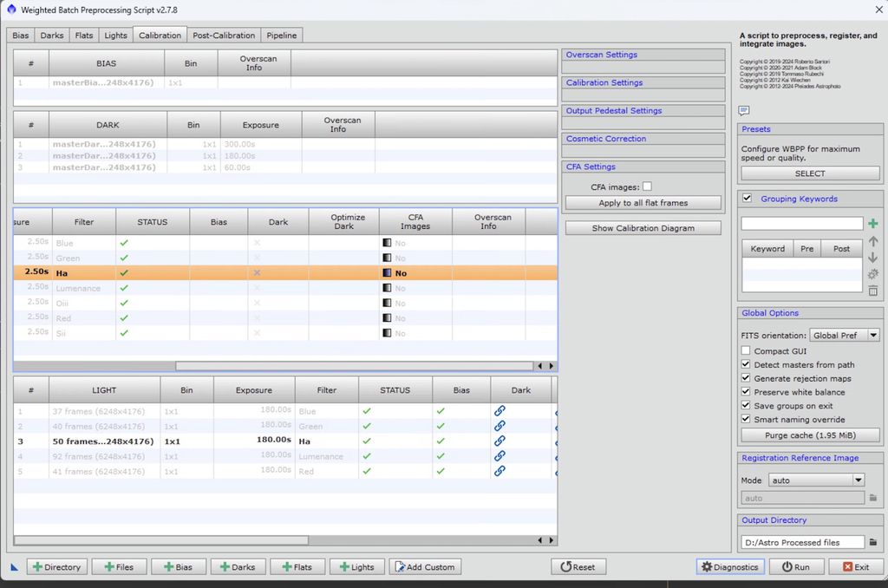Click the grouping keyword input field
The width and height of the screenshot is (888, 588).
[x=802, y=224]
